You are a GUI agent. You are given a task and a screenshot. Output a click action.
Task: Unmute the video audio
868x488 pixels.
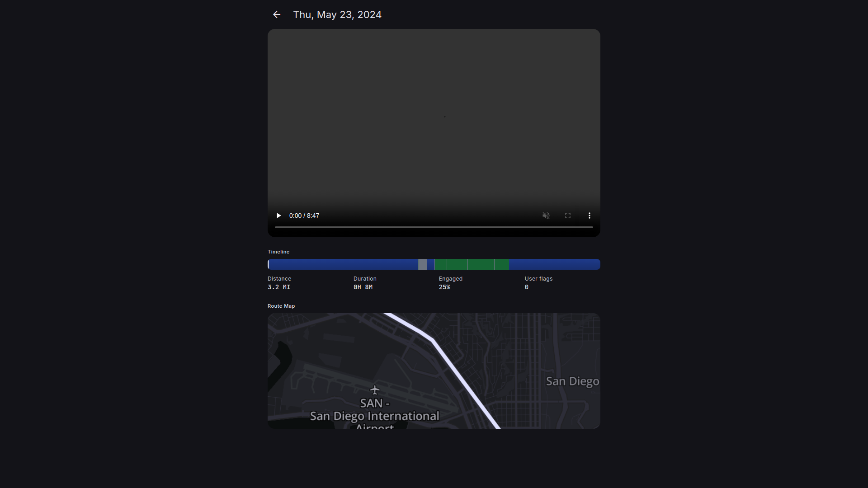click(x=546, y=216)
